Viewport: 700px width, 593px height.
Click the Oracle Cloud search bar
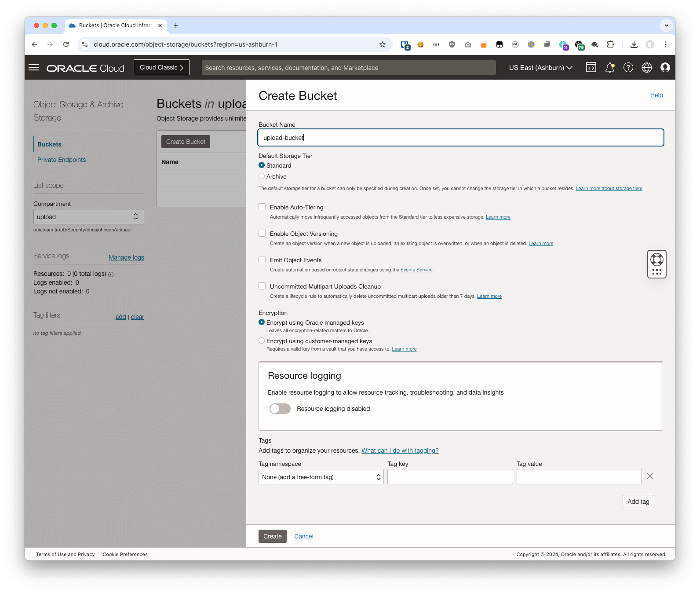click(x=349, y=67)
